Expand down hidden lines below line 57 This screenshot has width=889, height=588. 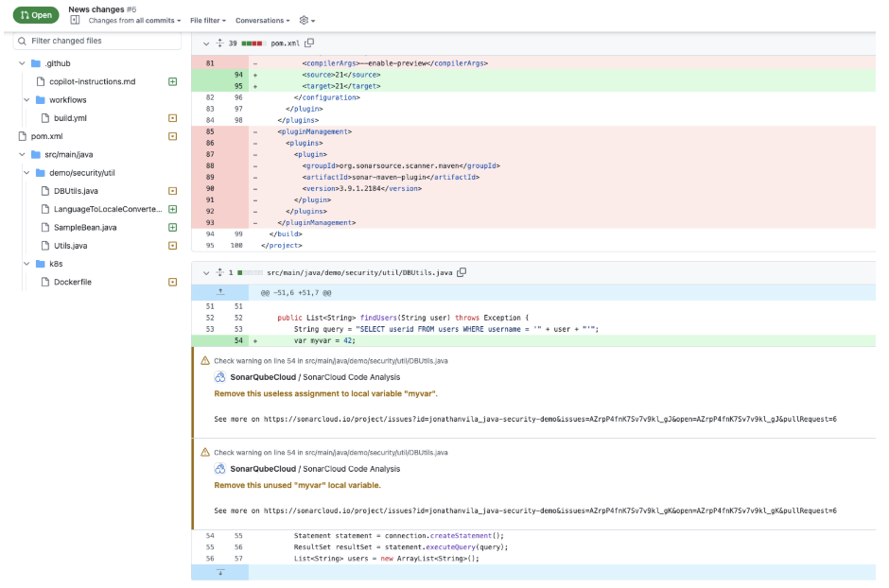point(219,572)
